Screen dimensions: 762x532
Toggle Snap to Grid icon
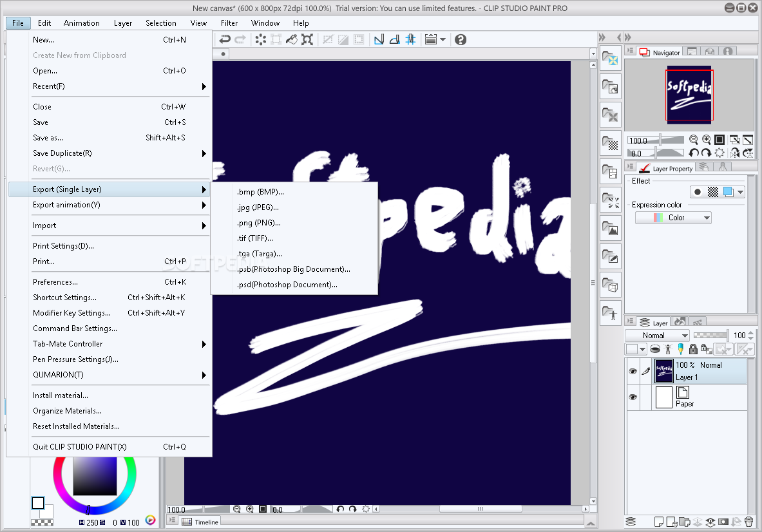click(x=411, y=39)
